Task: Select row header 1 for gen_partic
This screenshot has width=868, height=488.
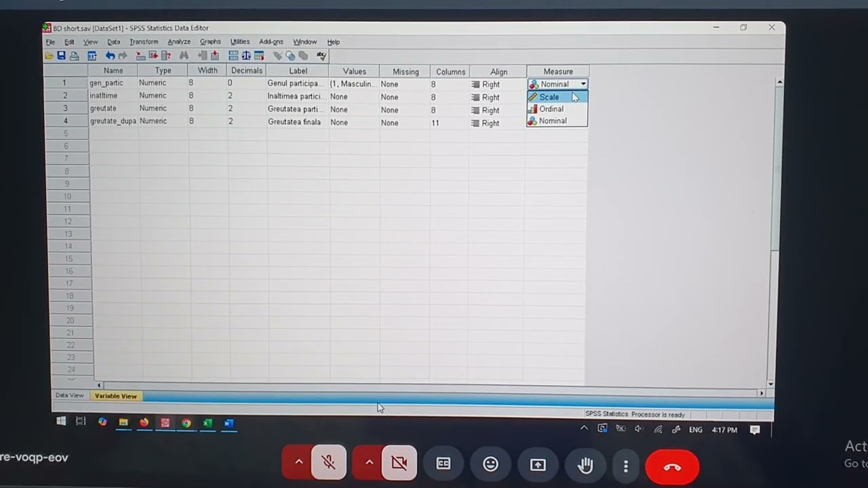Action: coord(65,83)
